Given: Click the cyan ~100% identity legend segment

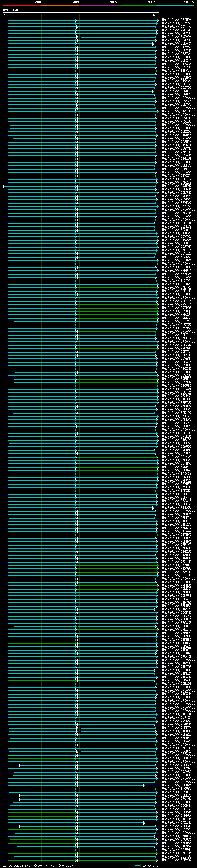Looking at the screenshot, I should coord(175,6).
